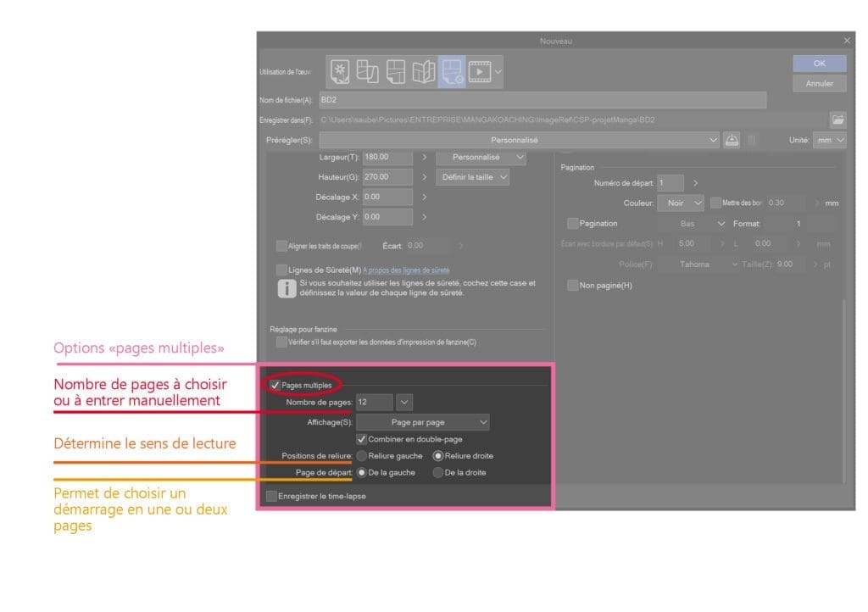Screen dimensions: 868x612
Task: Click the Nom de fichier field BD2
Action: [542, 100]
